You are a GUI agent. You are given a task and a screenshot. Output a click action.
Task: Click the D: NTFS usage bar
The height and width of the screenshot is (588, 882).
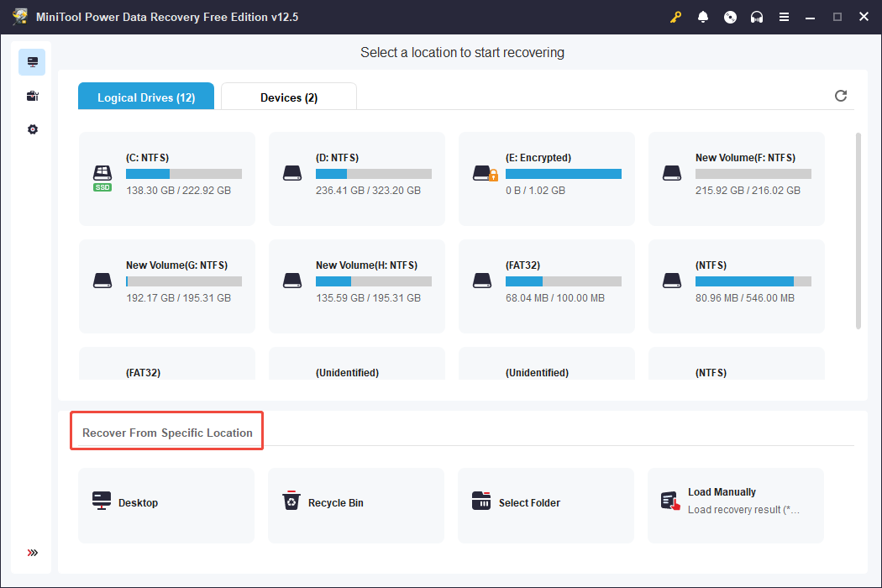tap(374, 174)
